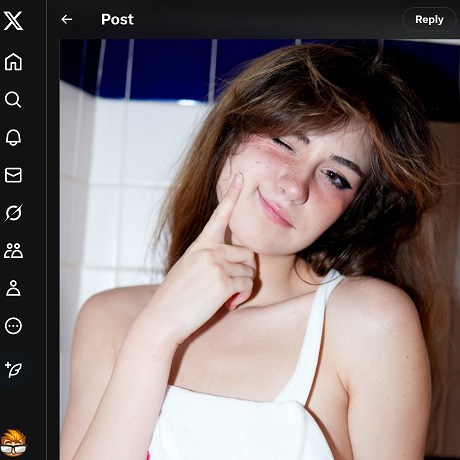The height and width of the screenshot is (460, 460).
Task: Expand the More circle menu
Action: (13, 326)
